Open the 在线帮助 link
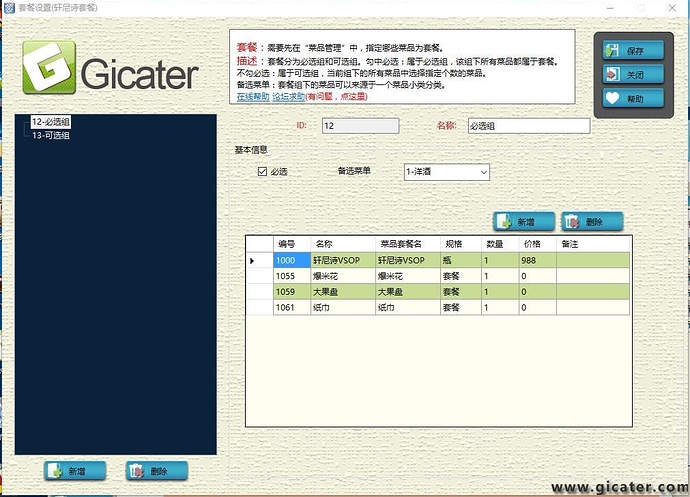Screen dimensions: 690x497 tap(252, 98)
